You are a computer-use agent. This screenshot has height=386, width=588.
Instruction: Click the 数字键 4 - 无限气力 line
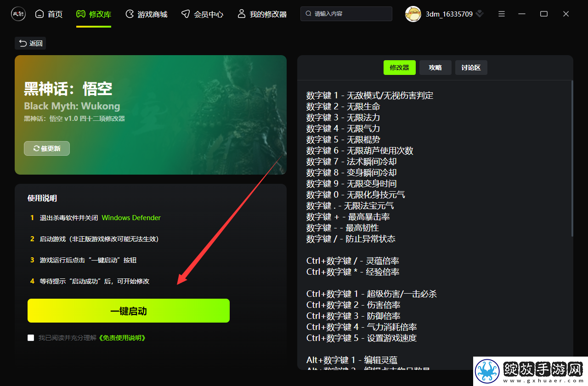click(343, 129)
